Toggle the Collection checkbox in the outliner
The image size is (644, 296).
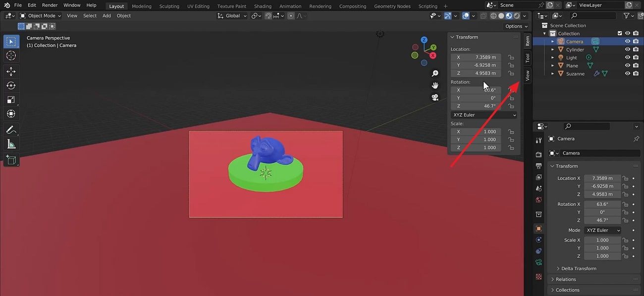620,33
